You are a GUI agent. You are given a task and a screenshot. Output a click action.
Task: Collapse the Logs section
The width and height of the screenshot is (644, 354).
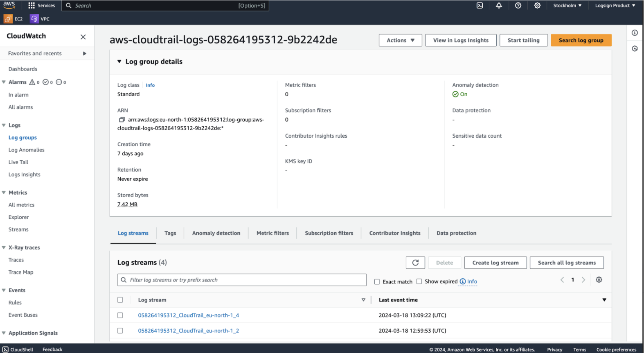click(4, 125)
